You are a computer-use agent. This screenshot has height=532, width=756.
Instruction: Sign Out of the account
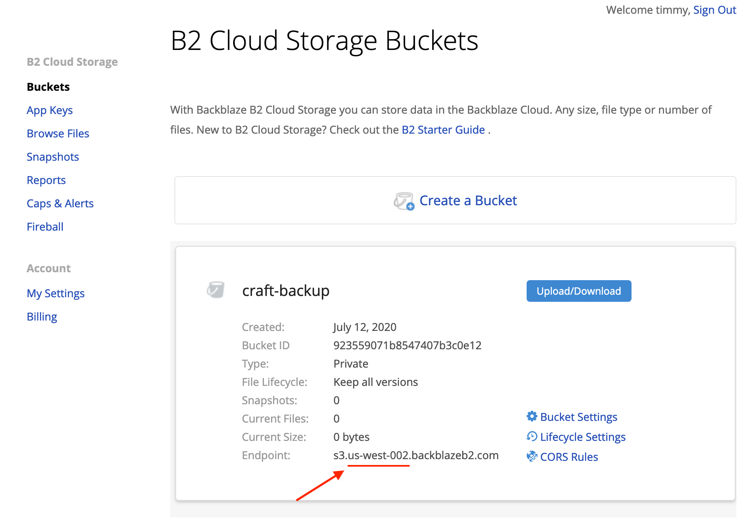point(714,10)
